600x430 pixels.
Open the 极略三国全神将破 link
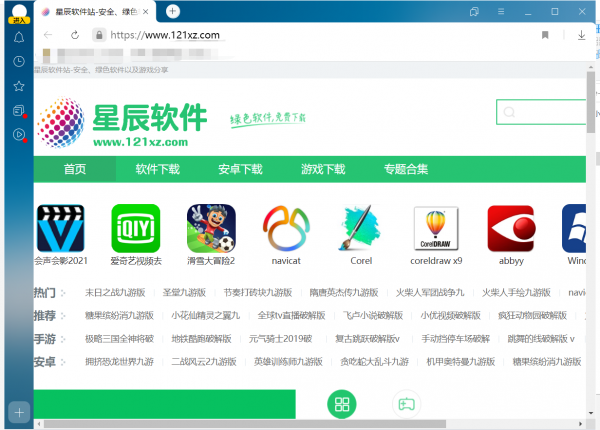tap(119, 339)
